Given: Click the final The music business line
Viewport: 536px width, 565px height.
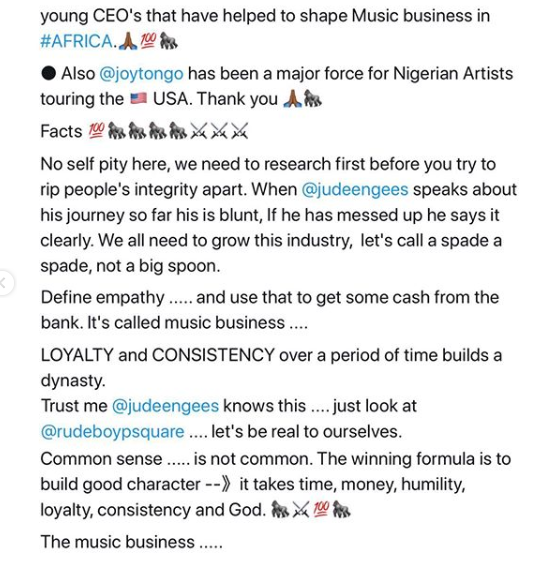Looking at the screenshot, I should 131,542.
